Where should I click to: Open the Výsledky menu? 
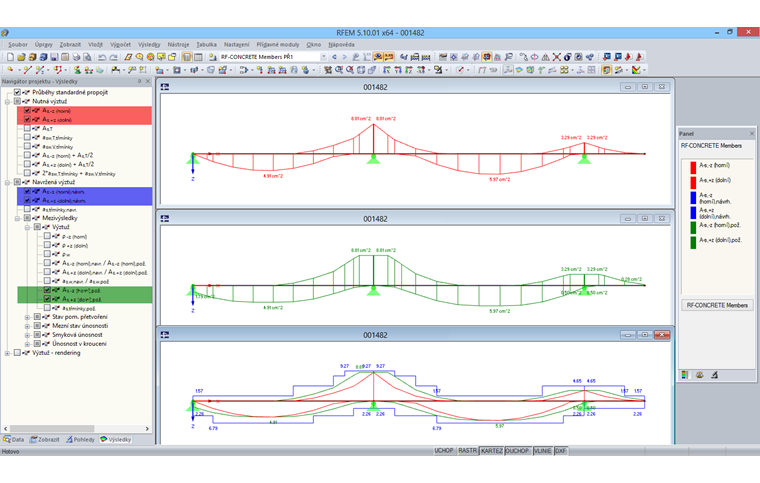tap(149, 45)
